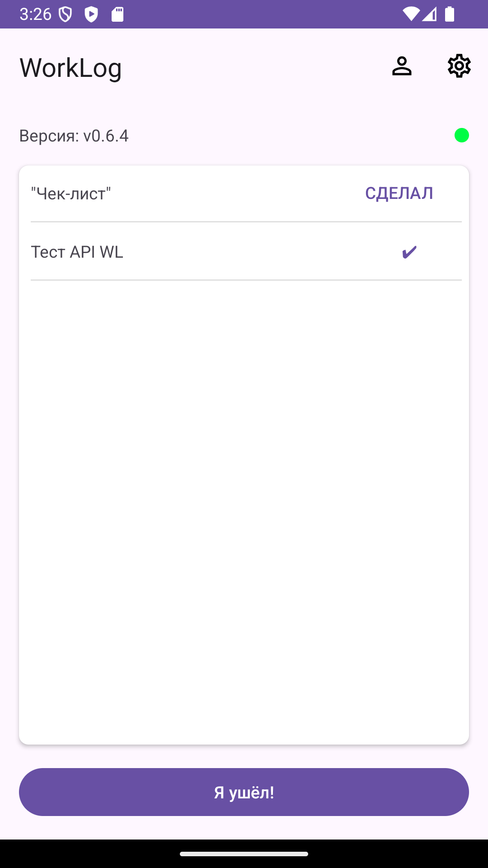Screen dimensions: 488x868
Task: Open the settings gear icon
Action: coord(459,66)
